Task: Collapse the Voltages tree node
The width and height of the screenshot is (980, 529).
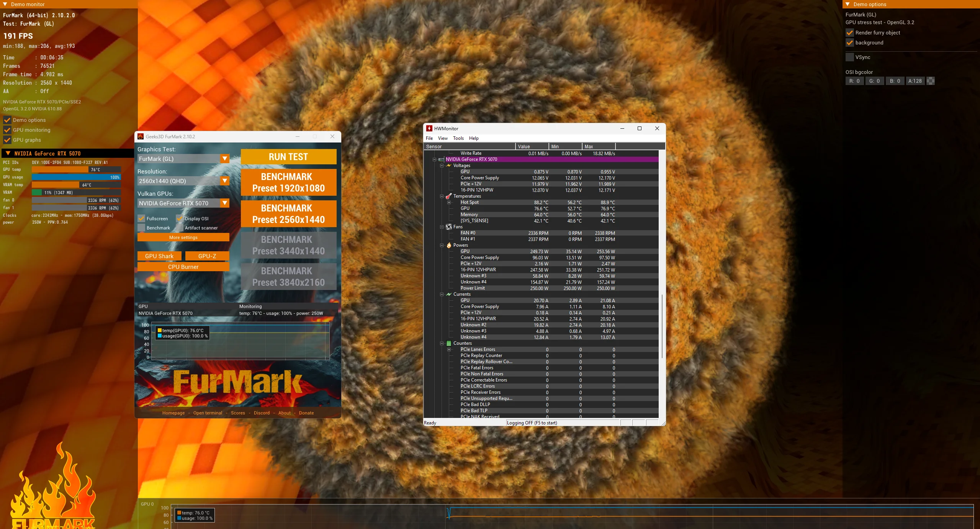Action: point(442,165)
